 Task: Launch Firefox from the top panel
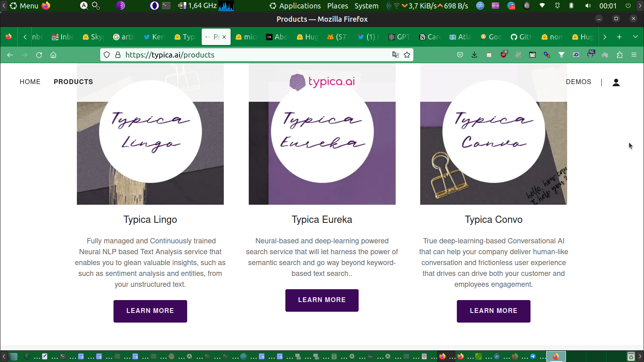coord(46,6)
